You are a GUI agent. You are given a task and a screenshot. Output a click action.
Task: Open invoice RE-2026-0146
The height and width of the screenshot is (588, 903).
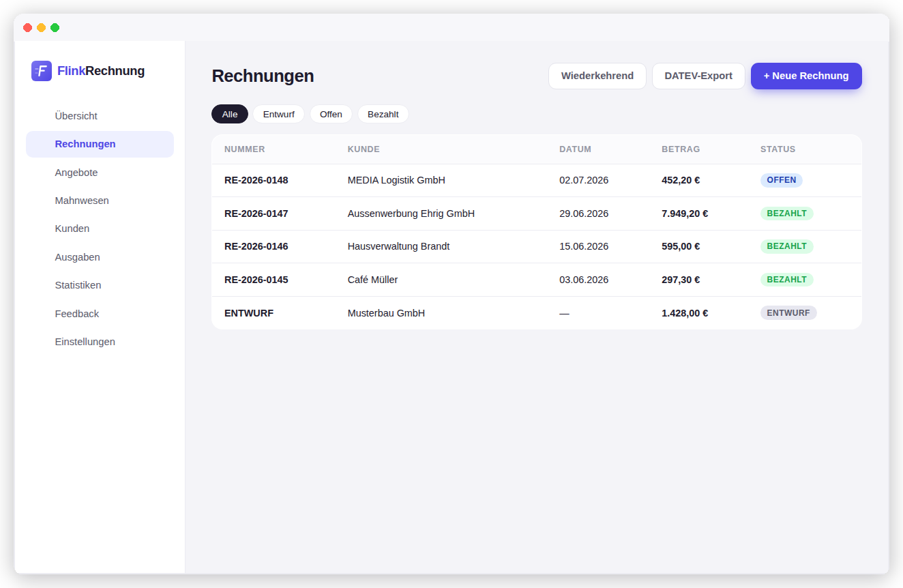point(256,246)
